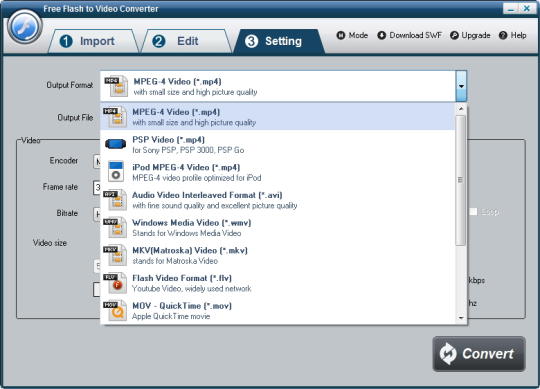Click the MOV QuickTime file icon
540x389 pixels.
click(x=115, y=311)
